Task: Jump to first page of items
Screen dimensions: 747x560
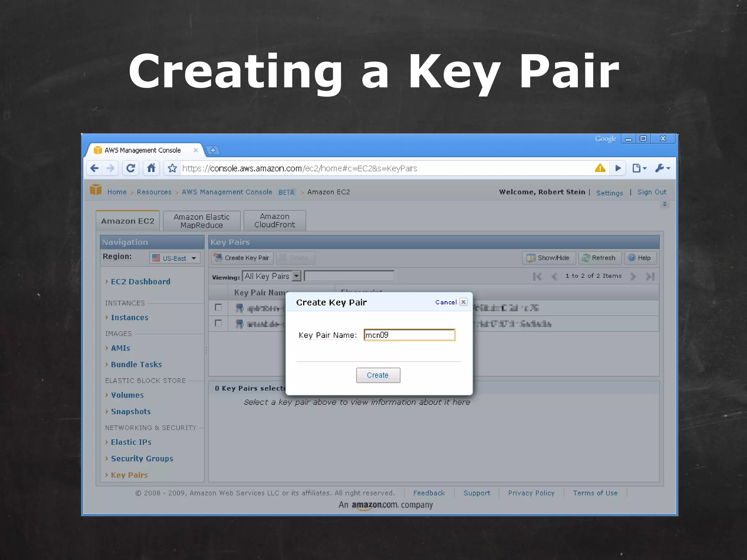Action: (x=537, y=276)
